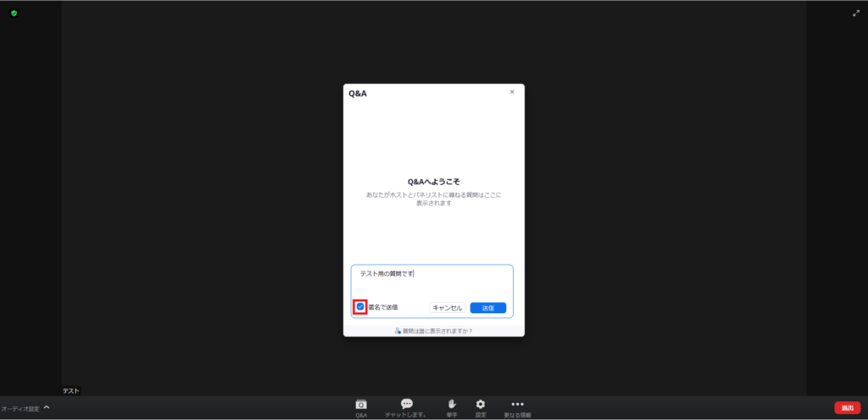Open the three-dot more info menu
This screenshot has width=868, height=420.
517,406
